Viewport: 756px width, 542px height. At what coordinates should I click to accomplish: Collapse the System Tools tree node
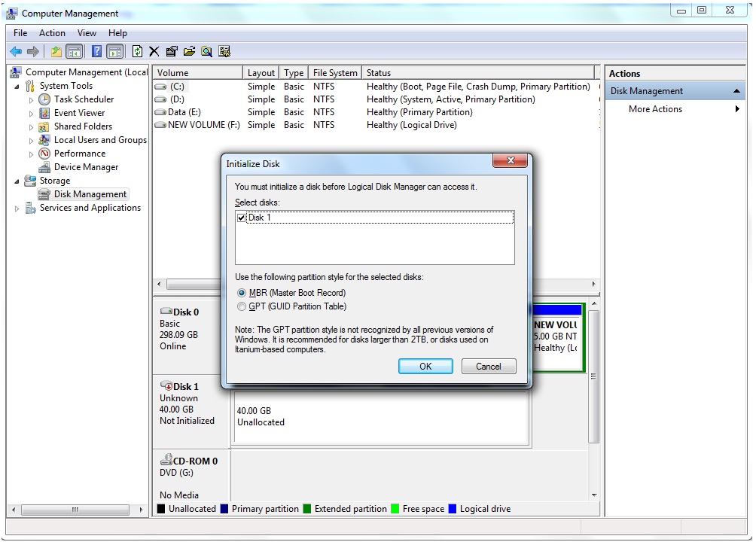point(17,87)
